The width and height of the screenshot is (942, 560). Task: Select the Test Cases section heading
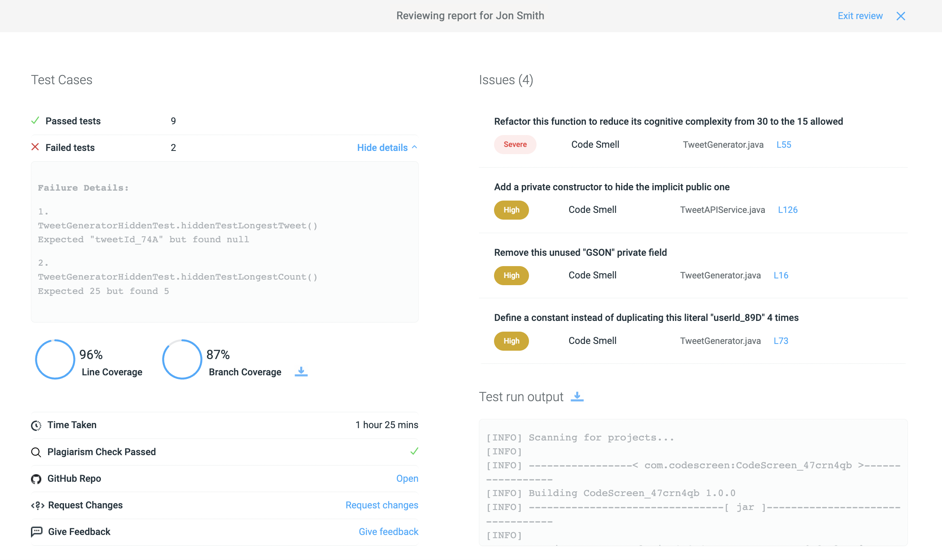62,80
